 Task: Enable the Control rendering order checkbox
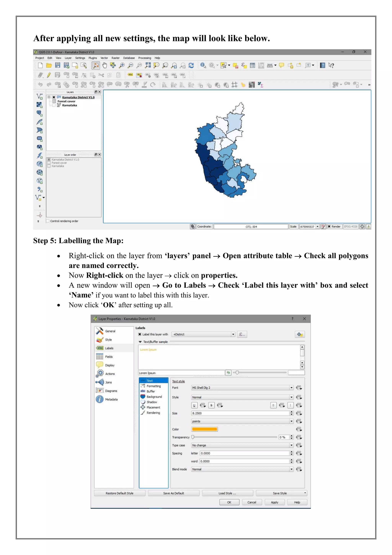coord(48,221)
